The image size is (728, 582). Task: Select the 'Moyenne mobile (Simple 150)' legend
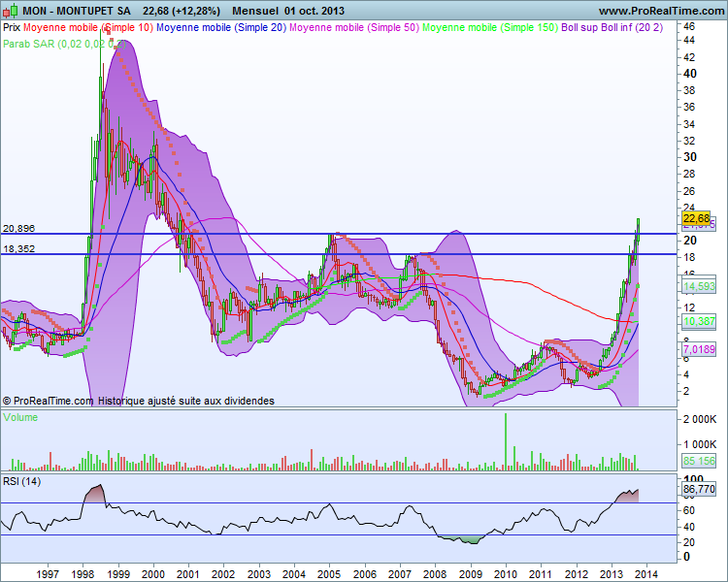[x=490, y=27]
